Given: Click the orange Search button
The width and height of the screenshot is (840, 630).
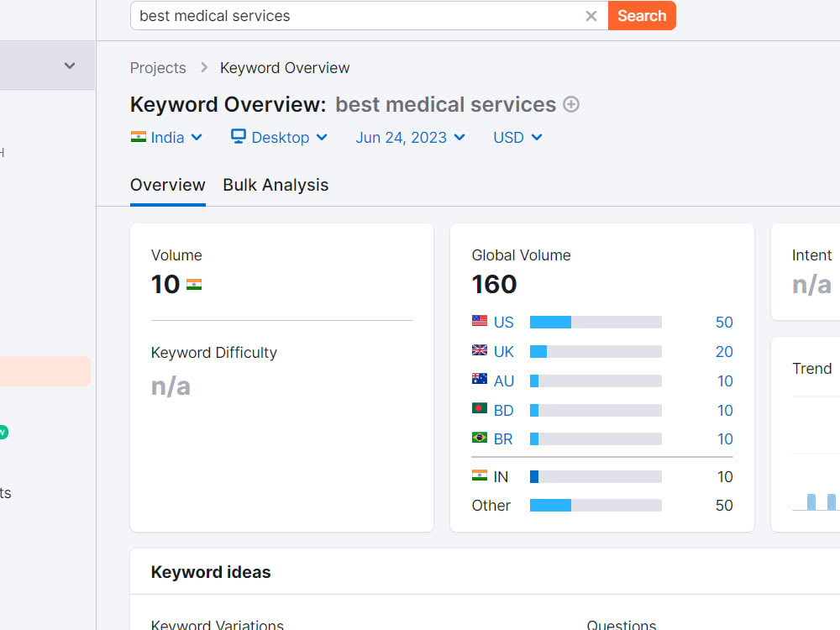Looking at the screenshot, I should point(642,16).
